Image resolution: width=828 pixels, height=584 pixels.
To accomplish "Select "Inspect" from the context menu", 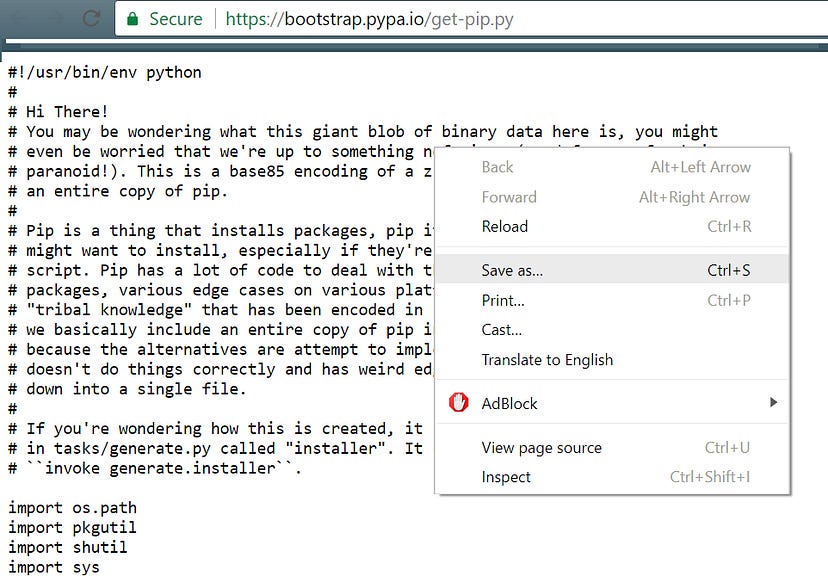I will coord(506,477).
